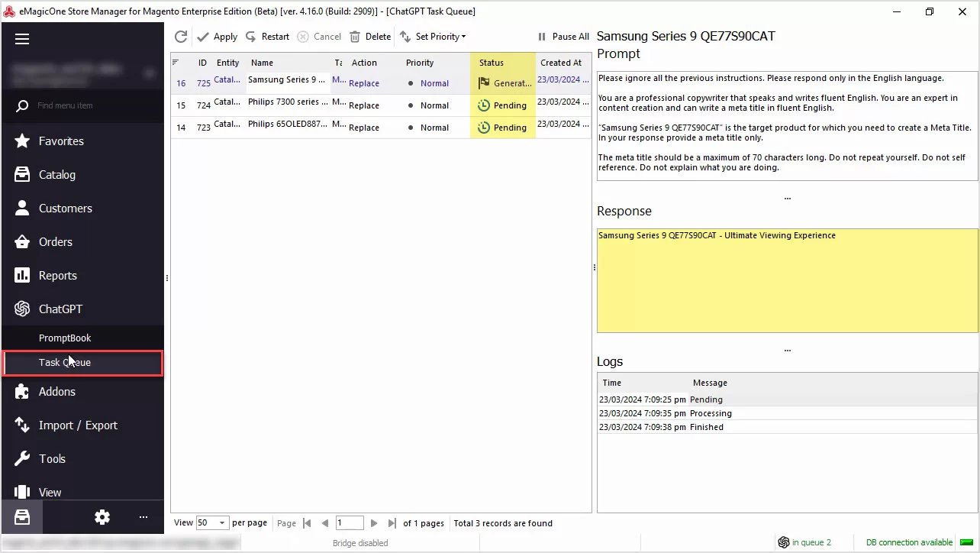Open Favorites in the sidebar
The width and height of the screenshot is (980, 553).
coord(82,141)
